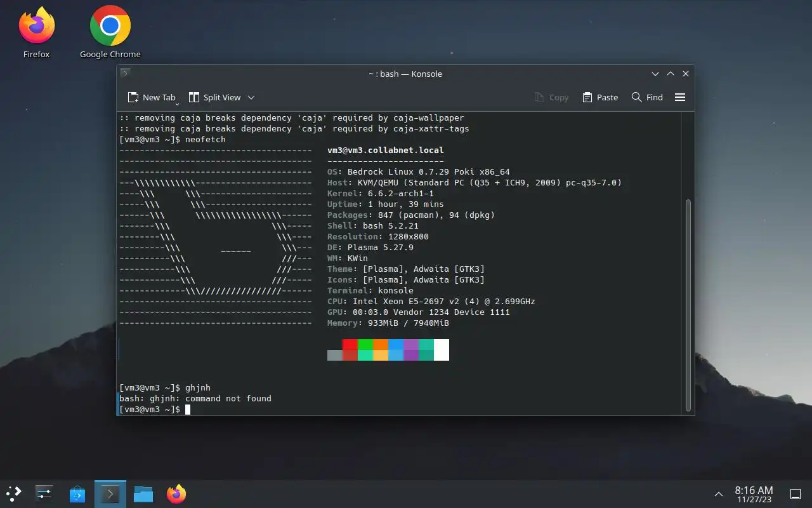Click Konsole taskbar entry
The width and height of the screenshot is (812, 508).
[x=110, y=493]
